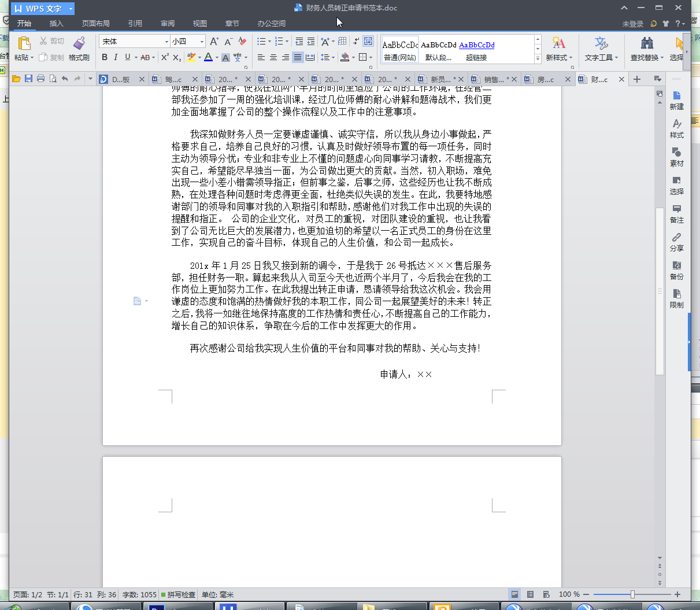Screen dimensions: 700x610
Task: Toggle Italic formatting button
Action: [x=116, y=57]
